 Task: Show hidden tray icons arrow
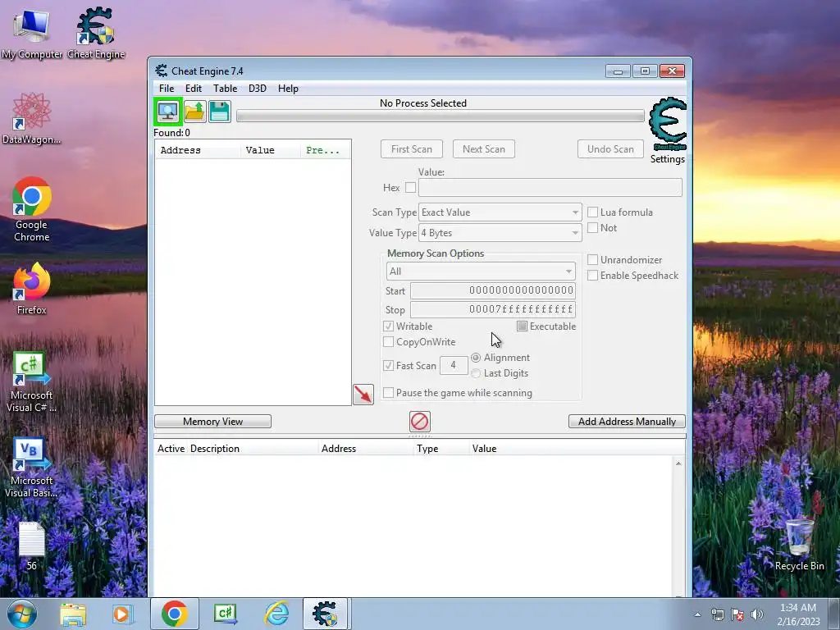point(697,615)
